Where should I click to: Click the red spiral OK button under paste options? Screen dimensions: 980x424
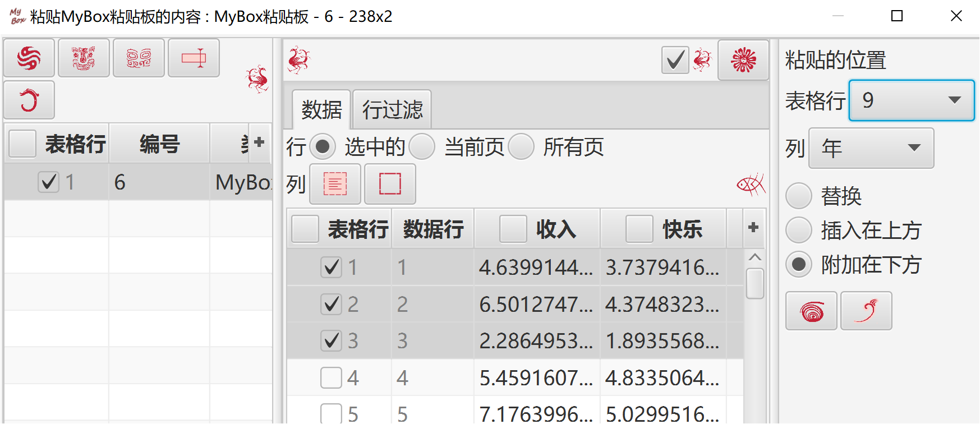pos(811,311)
